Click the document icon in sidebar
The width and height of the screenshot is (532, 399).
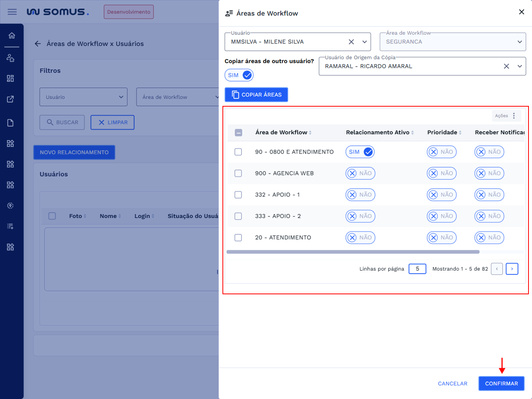click(10, 123)
